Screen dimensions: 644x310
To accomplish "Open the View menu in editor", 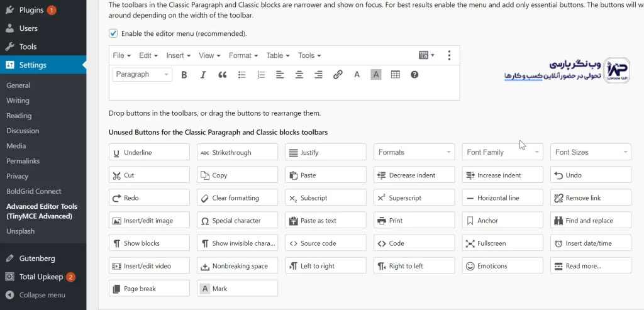I will click(209, 55).
